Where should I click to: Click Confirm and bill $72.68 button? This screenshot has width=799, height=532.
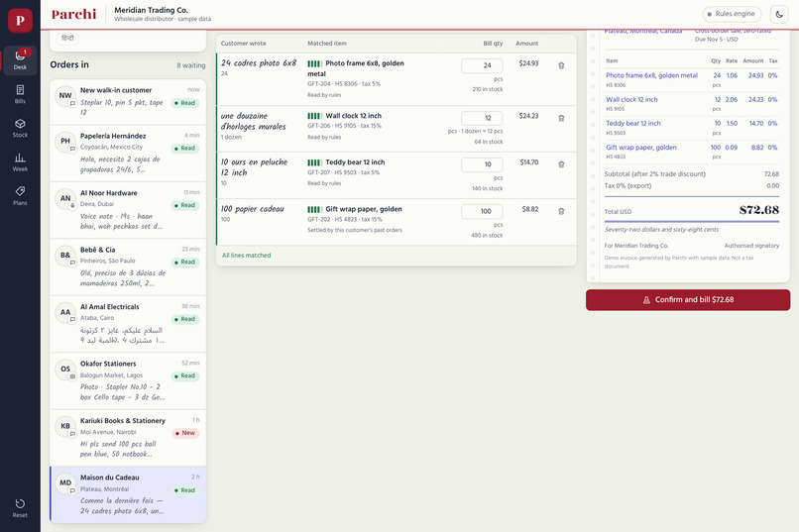tap(688, 300)
